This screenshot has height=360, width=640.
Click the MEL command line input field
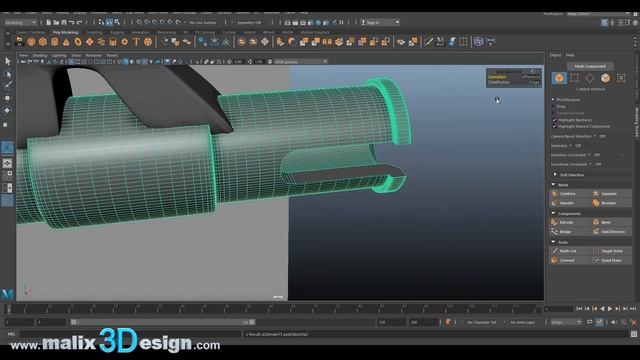point(130,334)
